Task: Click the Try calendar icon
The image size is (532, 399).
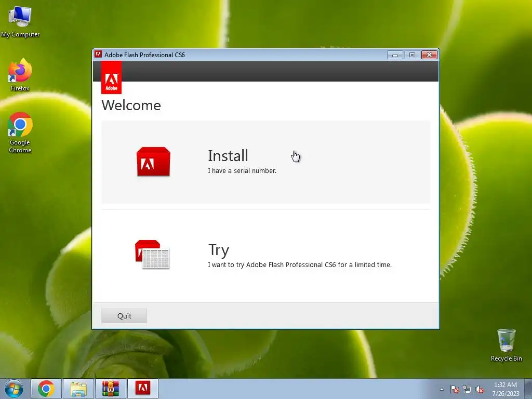Action: click(152, 255)
